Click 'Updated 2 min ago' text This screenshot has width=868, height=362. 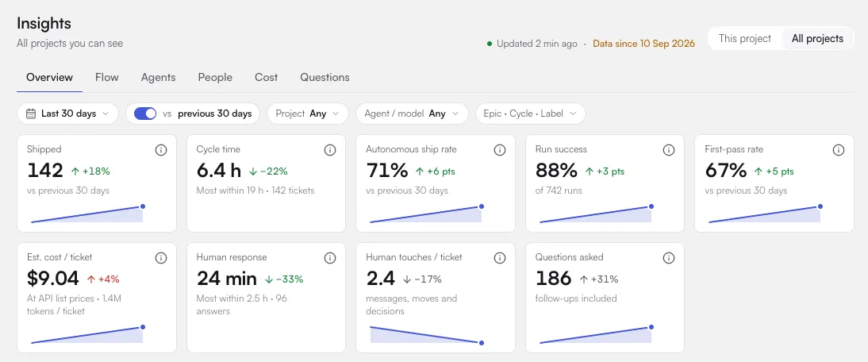pos(537,43)
